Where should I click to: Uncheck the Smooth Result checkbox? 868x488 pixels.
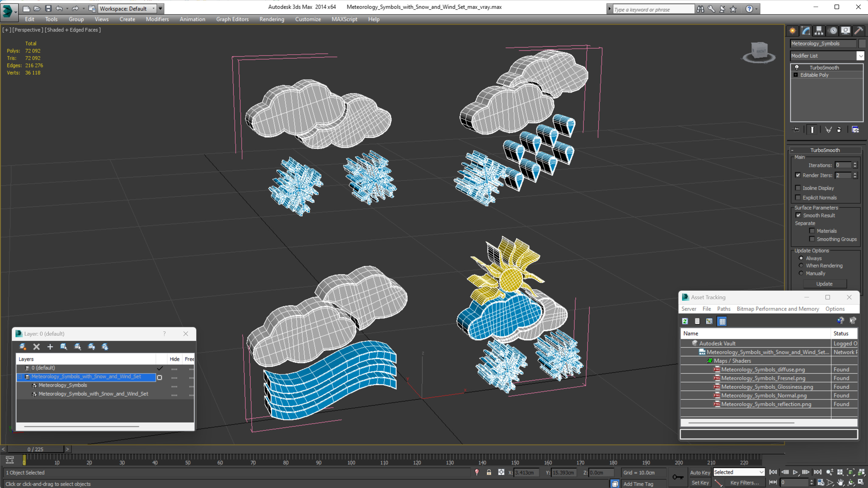tap(798, 215)
